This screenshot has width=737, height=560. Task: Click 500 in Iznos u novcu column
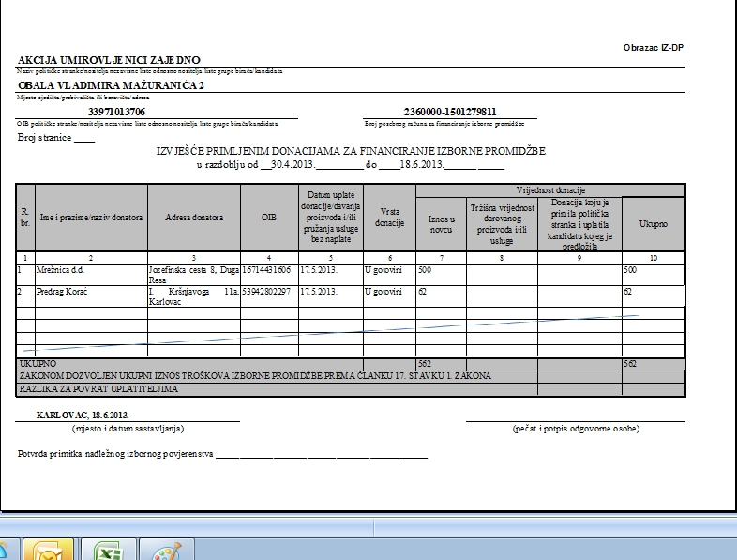425,270
